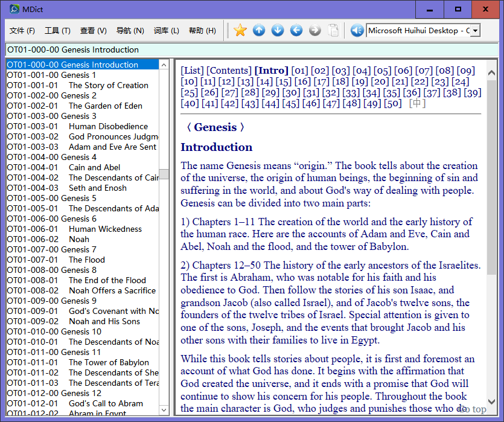Open the 导航 (N) menu
The width and height of the screenshot is (504, 422).
(x=130, y=31)
